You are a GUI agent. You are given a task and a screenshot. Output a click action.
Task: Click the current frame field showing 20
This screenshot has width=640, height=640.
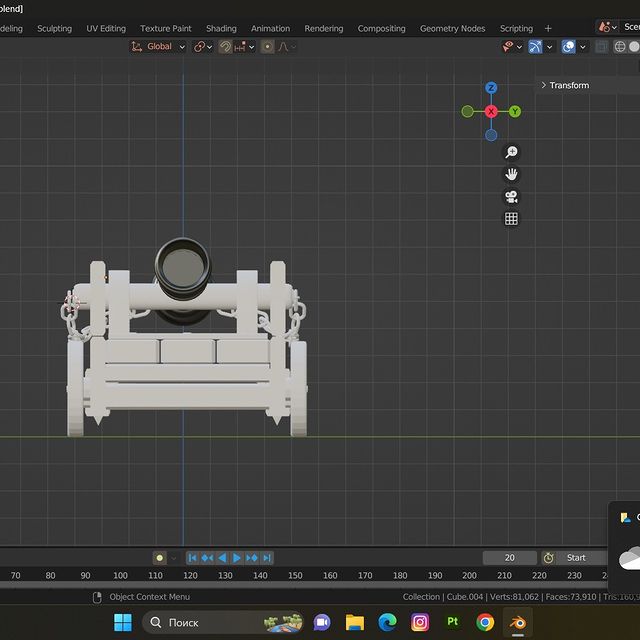[x=509, y=558]
